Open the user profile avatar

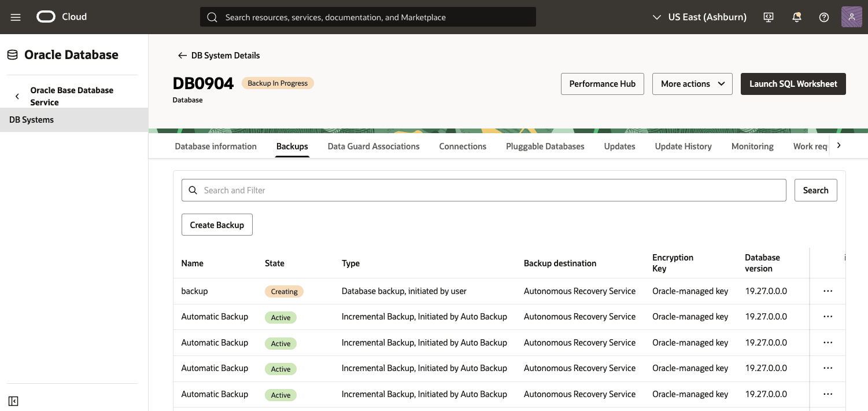pos(851,17)
